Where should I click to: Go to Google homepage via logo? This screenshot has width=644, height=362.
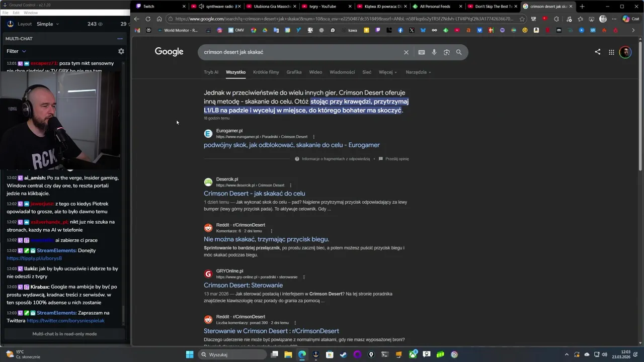pyautogui.click(x=169, y=52)
